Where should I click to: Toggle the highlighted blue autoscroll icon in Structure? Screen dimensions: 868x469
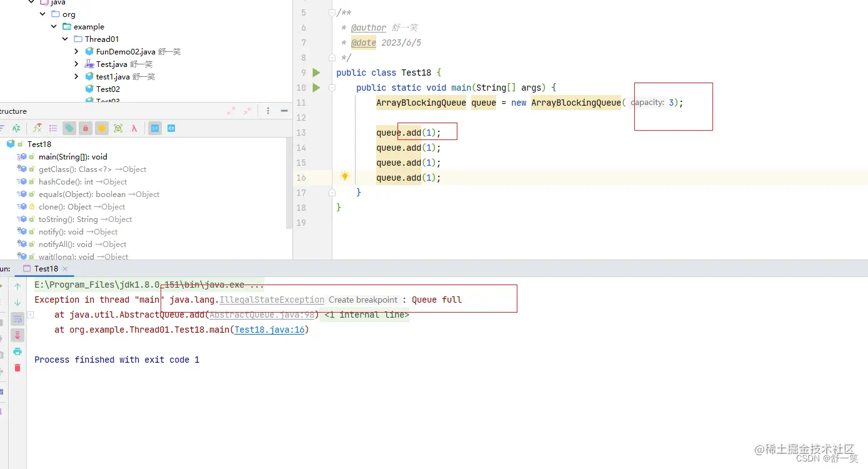click(155, 128)
